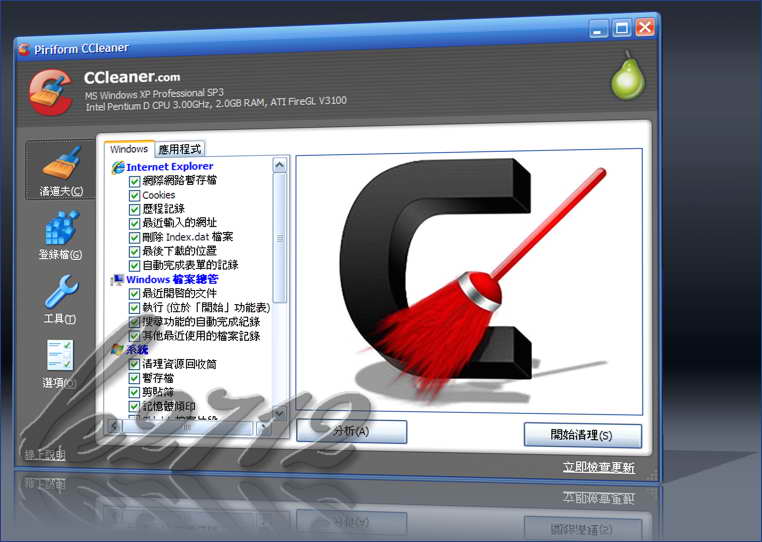762x542 pixels.
Task: Click the checklist's vertical scrollbar up arrow
Action: [280, 163]
